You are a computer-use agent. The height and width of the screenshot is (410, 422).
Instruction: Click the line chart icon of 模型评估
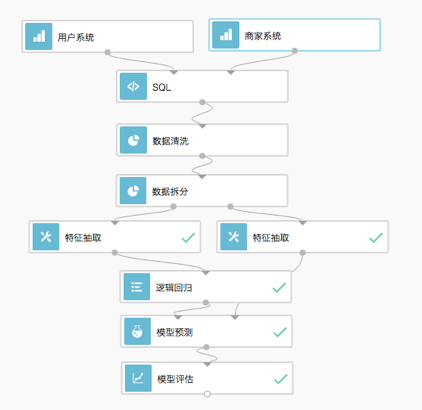[138, 378]
